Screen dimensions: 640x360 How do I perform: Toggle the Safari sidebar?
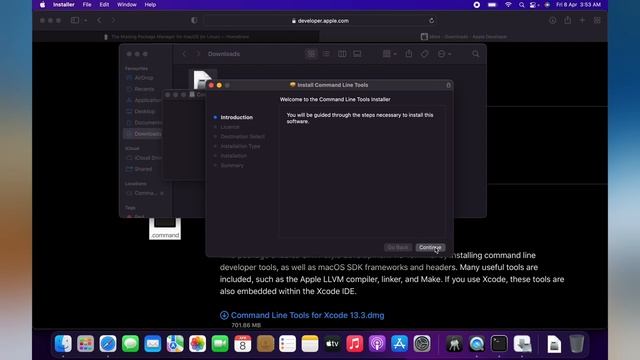[x=75, y=20]
